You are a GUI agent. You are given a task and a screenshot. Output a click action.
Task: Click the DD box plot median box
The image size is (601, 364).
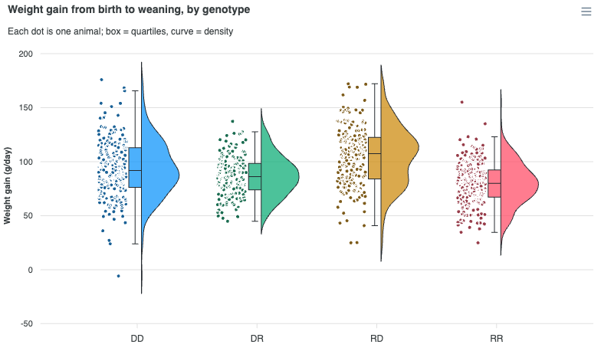135,167
